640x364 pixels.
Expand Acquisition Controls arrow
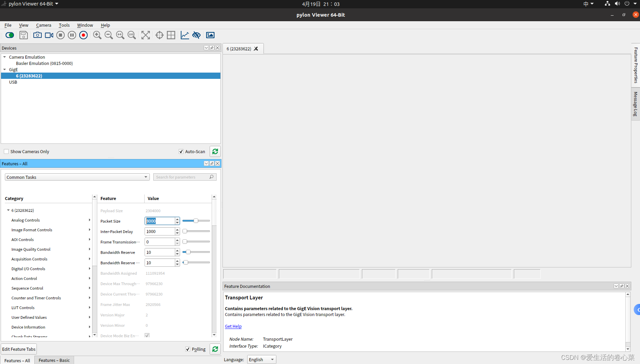89,259
